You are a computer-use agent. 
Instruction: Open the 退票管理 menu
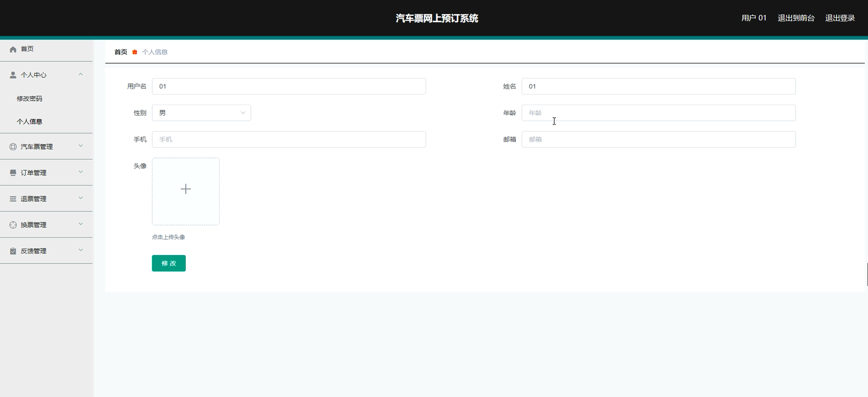46,199
